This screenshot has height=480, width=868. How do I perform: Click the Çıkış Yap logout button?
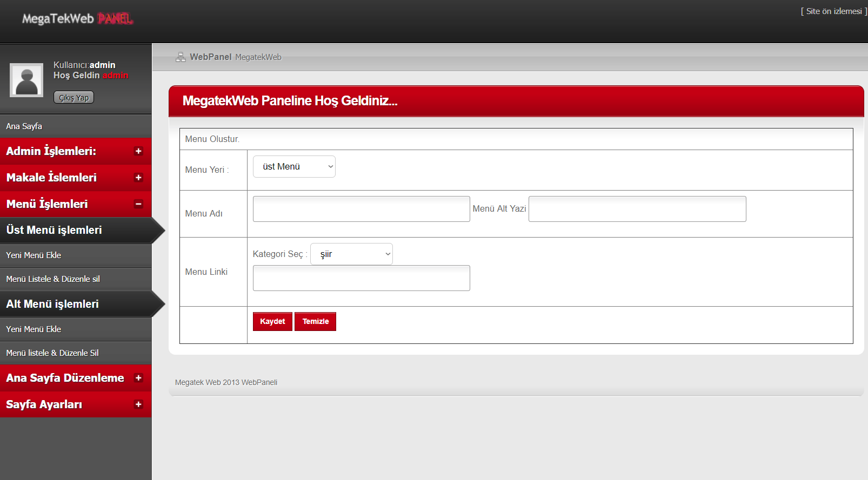74,98
